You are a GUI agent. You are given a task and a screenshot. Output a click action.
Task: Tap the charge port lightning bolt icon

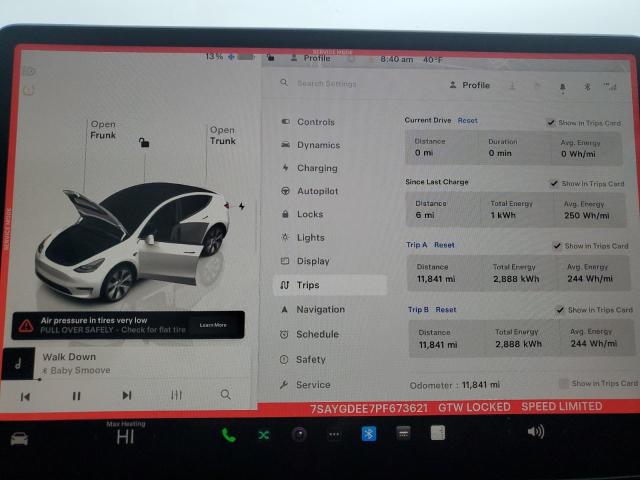pyautogui.click(x=242, y=206)
